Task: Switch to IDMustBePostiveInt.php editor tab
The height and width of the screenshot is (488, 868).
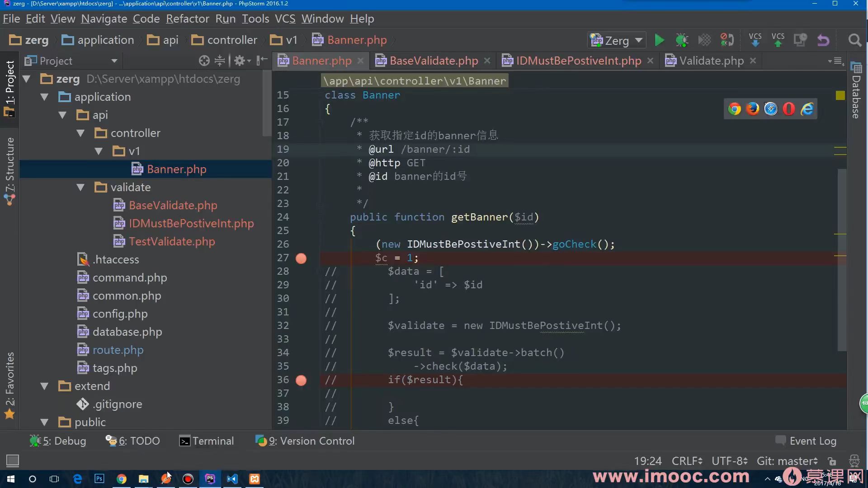Action: pyautogui.click(x=578, y=61)
